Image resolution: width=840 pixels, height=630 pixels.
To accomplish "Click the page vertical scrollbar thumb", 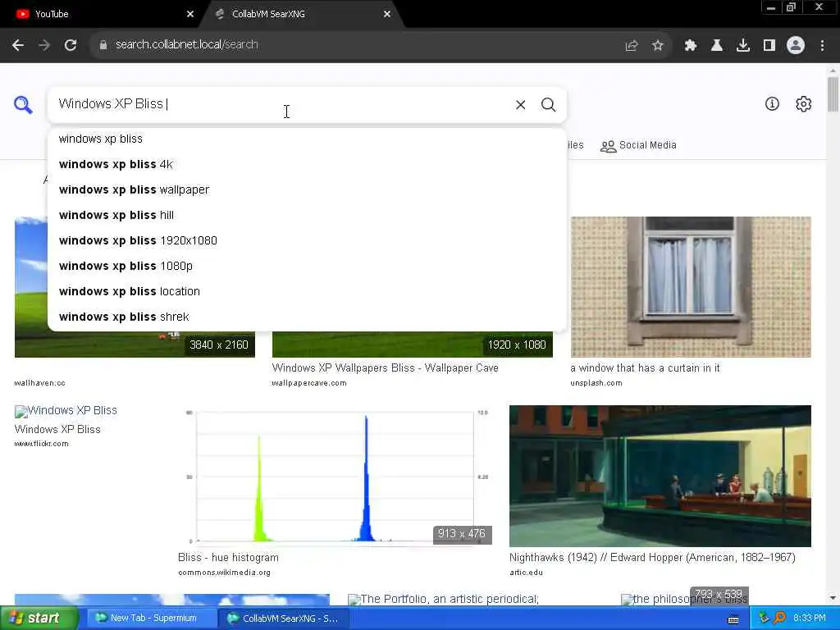I will click(x=833, y=95).
